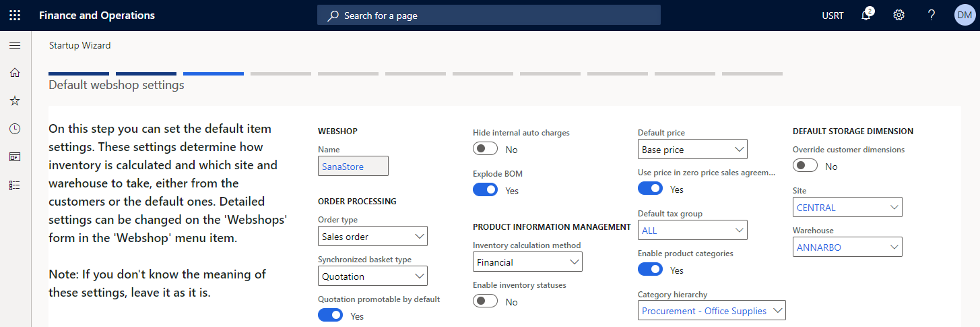Image resolution: width=980 pixels, height=327 pixels.
Task: Open Category hierarchy dropdown
Action: (712, 310)
